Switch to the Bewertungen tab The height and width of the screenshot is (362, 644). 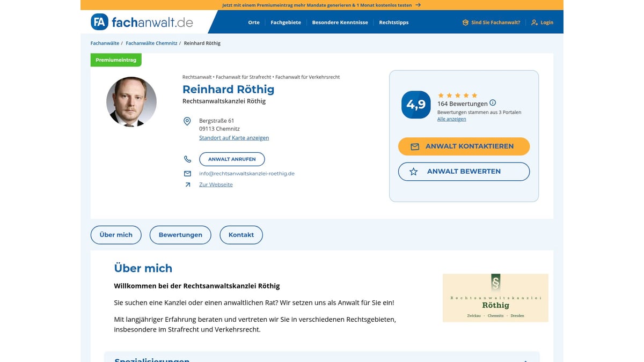180,234
